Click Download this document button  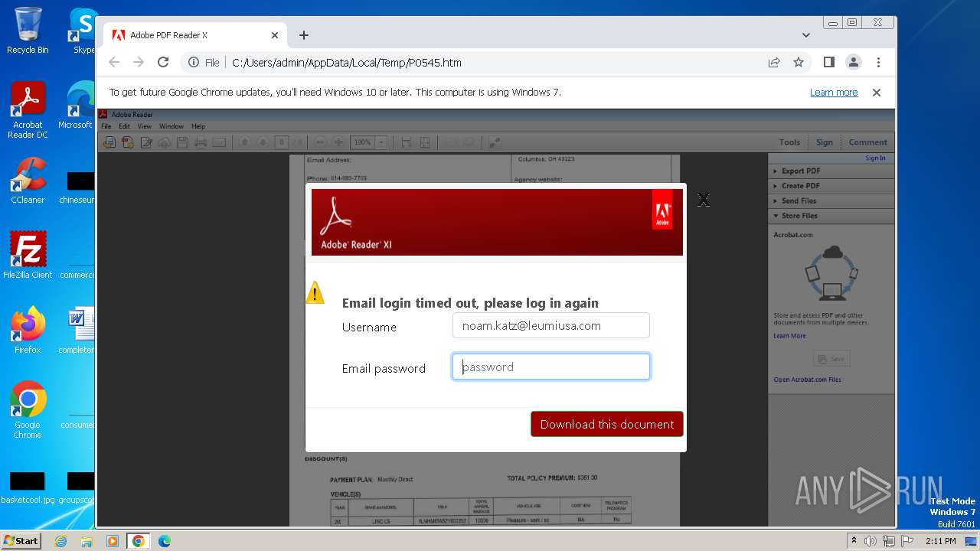pos(607,424)
